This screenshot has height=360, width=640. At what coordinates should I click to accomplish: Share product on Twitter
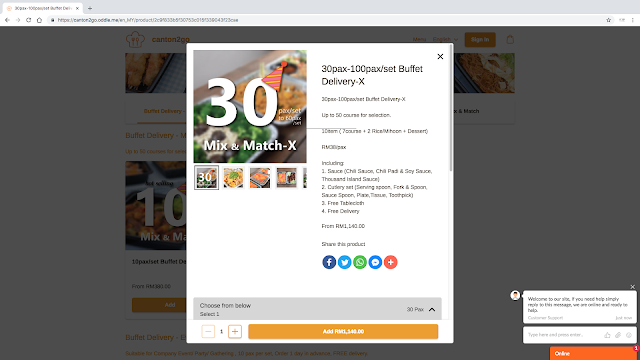click(x=344, y=262)
